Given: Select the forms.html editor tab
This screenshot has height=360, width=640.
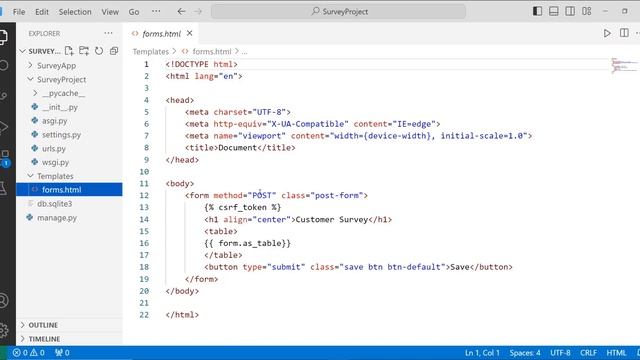Looking at the screenshot, I should (x=161, y=33).
